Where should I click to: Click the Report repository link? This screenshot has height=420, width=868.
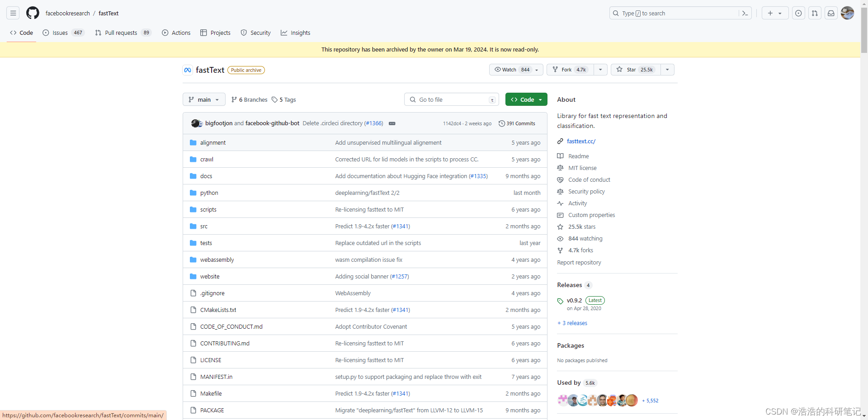pos(579,263)
